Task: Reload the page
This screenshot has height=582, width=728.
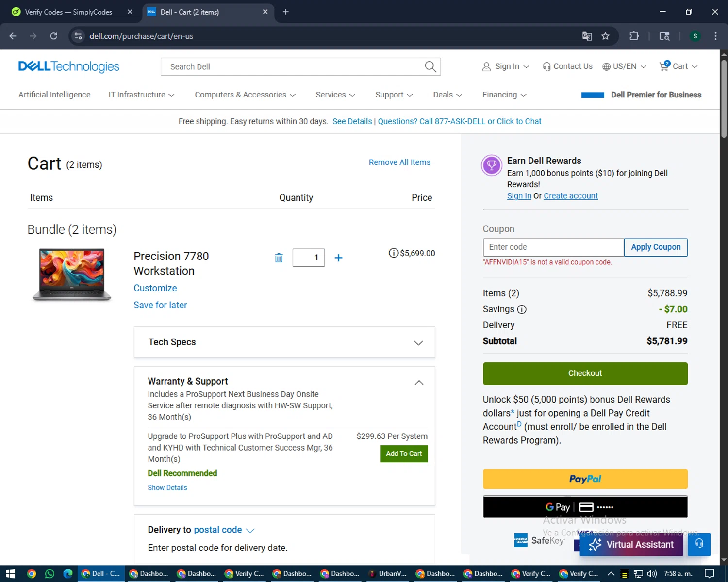Action: pyautogui.click(x=53, y=36)
